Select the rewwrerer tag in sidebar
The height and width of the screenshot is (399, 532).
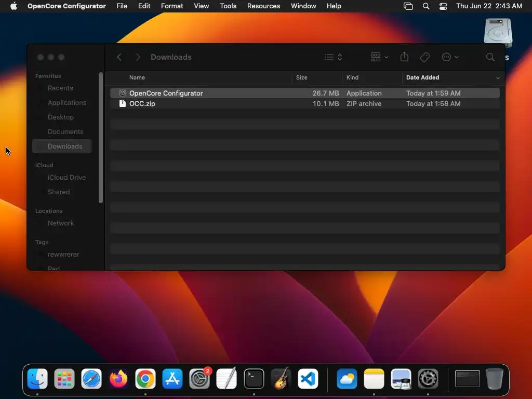(62, 255)
